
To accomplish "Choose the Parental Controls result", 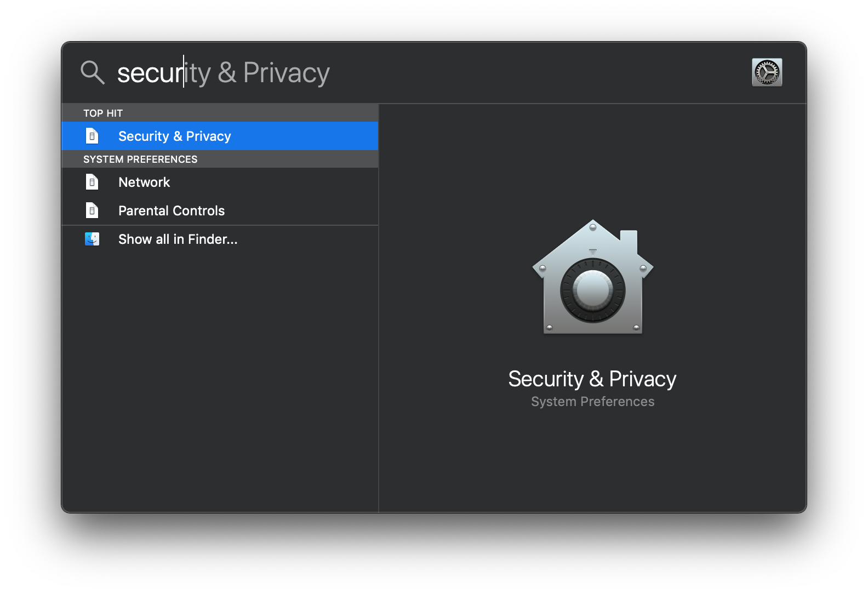I will [172, 210].
